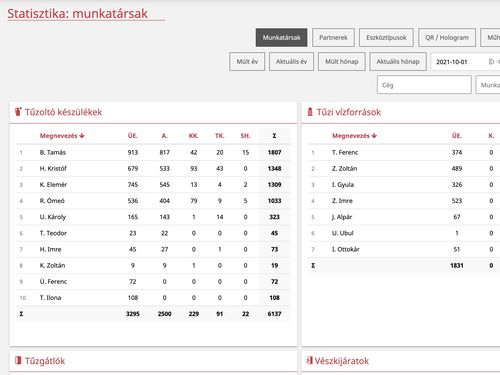Sort Tűzoltó készülékek table by Megnevezés

coord(62,136)
